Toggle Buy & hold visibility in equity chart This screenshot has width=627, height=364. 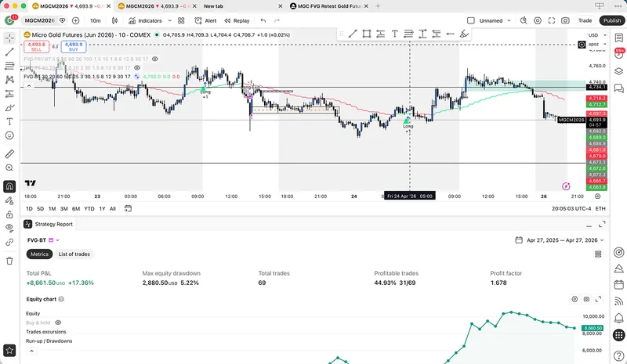coord(58,323)
